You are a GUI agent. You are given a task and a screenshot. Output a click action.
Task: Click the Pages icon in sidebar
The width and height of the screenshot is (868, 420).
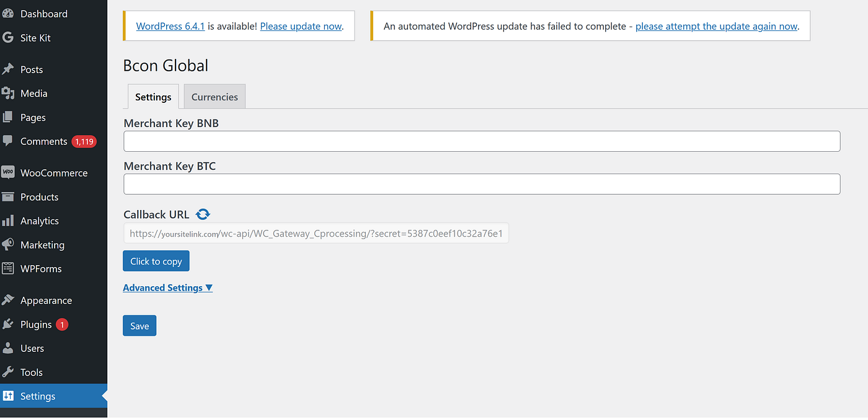(x=8, y=117)
